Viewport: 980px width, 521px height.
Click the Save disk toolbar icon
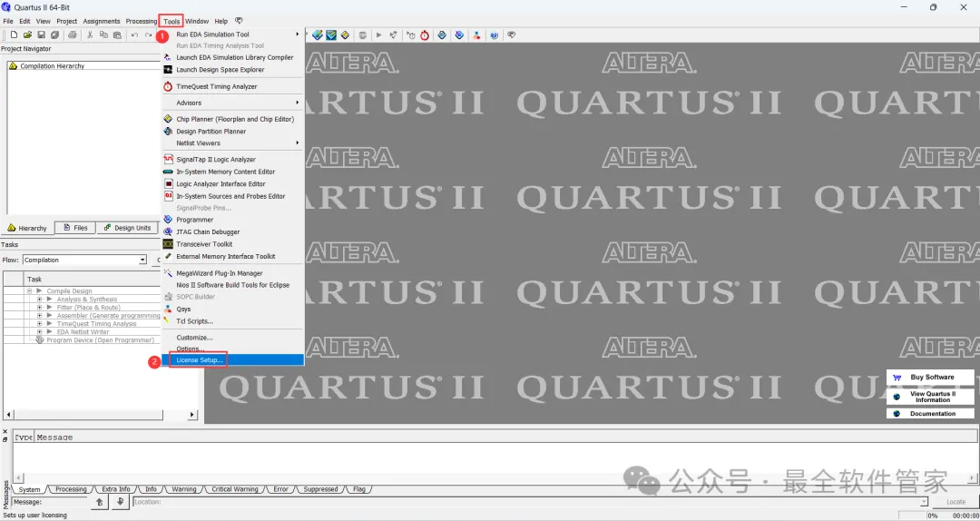click(x=41, y=35)
